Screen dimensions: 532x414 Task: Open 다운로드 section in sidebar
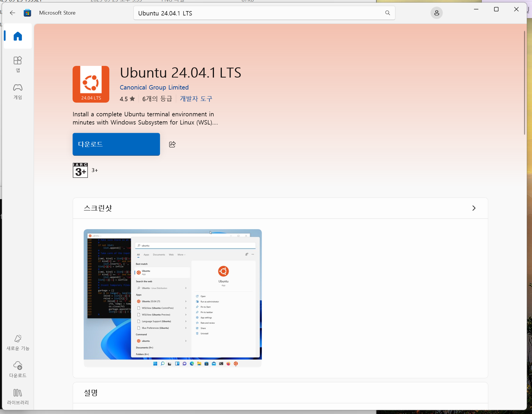click(18, 369)
